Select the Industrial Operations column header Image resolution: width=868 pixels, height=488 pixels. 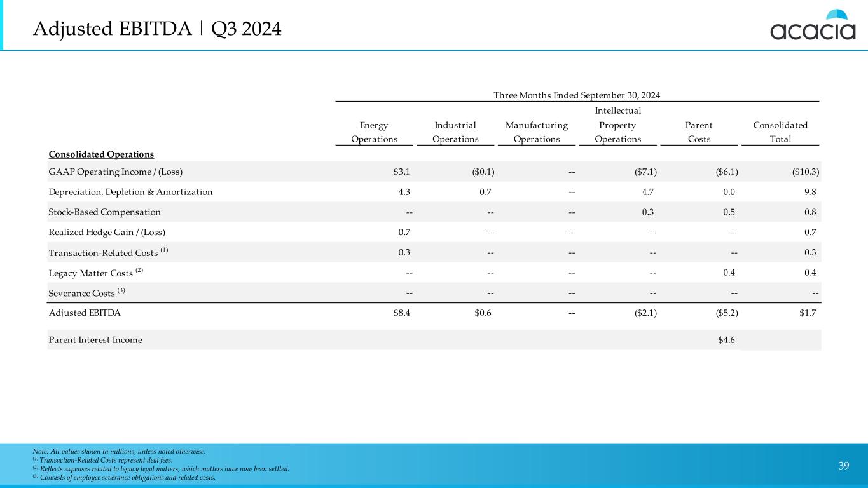(x=455, y=132)
